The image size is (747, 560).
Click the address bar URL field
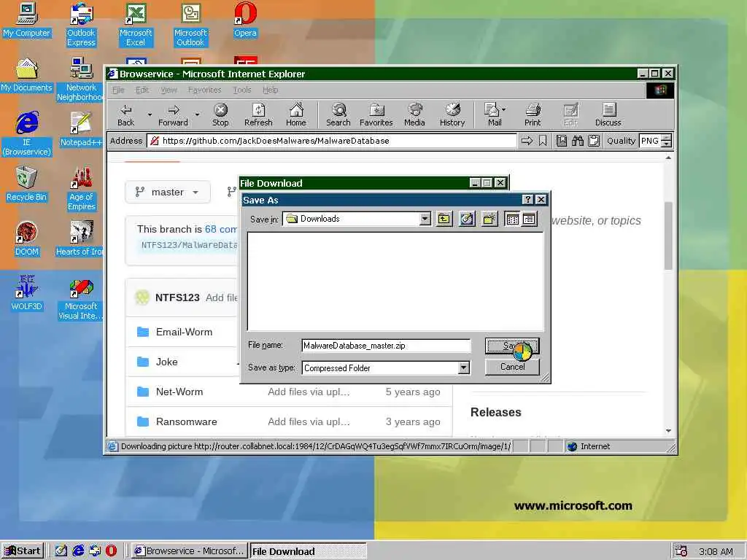click(x=332, y=141)
